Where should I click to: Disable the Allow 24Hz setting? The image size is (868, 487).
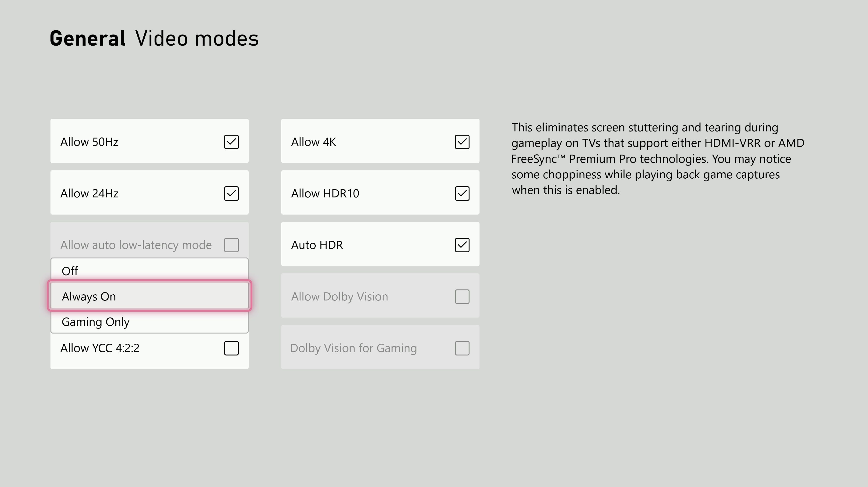231,193
